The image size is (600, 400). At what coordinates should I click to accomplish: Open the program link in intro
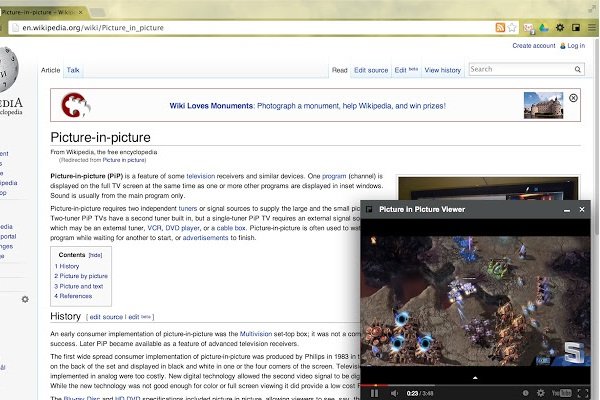(x=334, y=176)
